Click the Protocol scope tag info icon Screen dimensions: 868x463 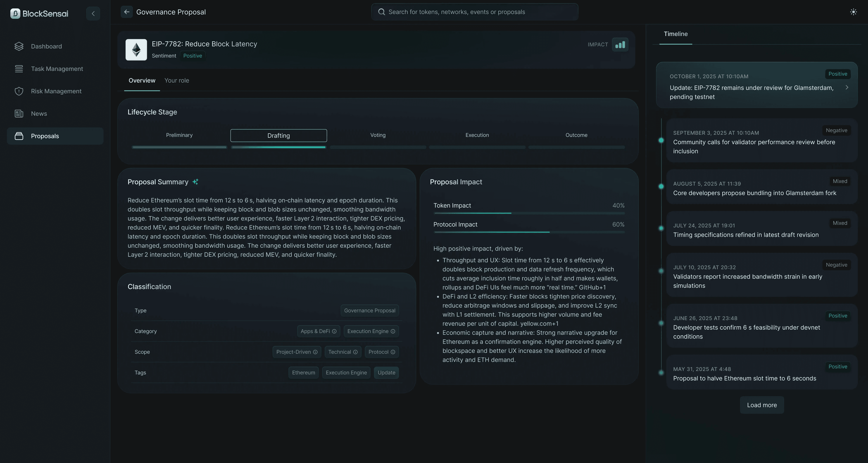[x=393, y=352]
